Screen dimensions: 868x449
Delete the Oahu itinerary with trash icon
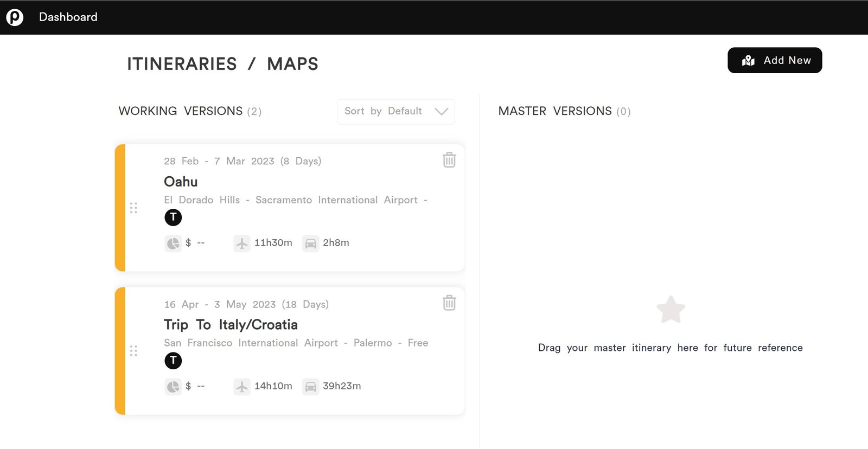(449, 160)
